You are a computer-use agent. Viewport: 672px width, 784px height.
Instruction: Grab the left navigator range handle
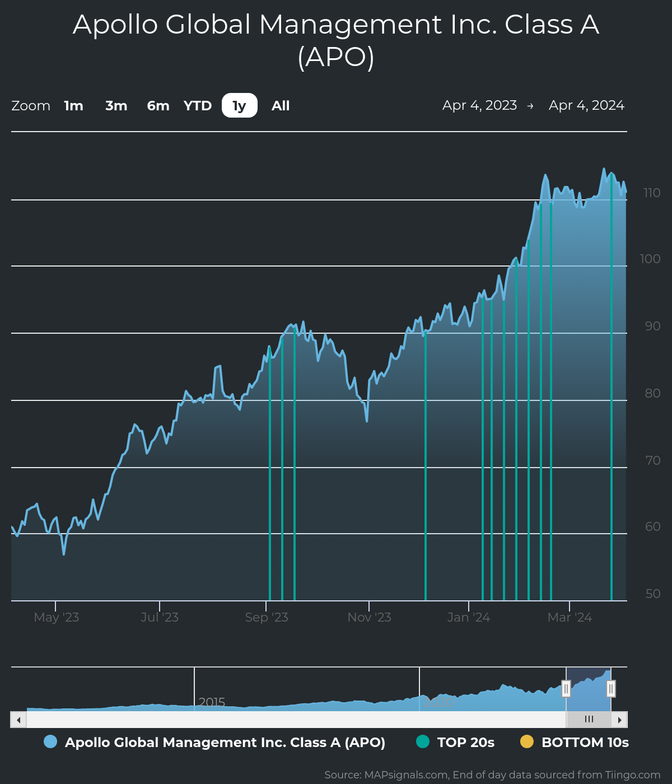tap(566, 689)
